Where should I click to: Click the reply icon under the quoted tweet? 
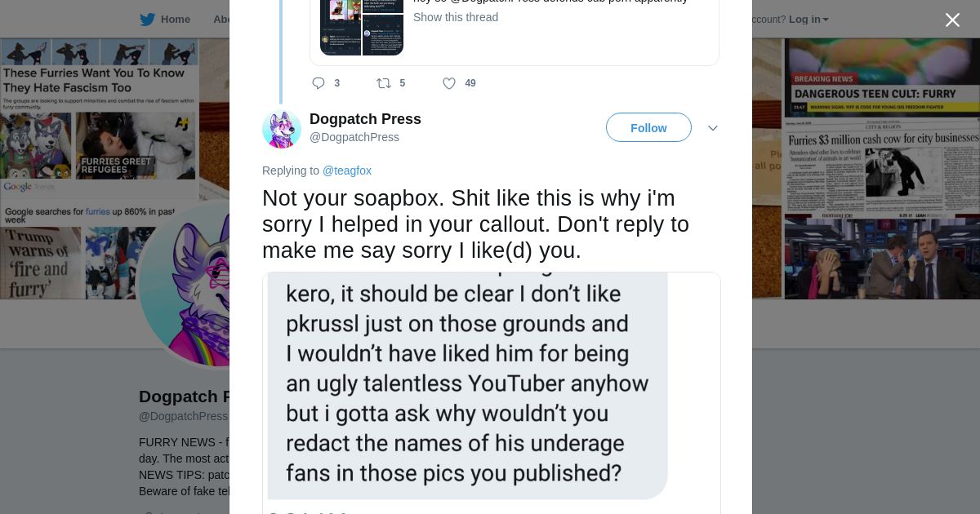318,83
